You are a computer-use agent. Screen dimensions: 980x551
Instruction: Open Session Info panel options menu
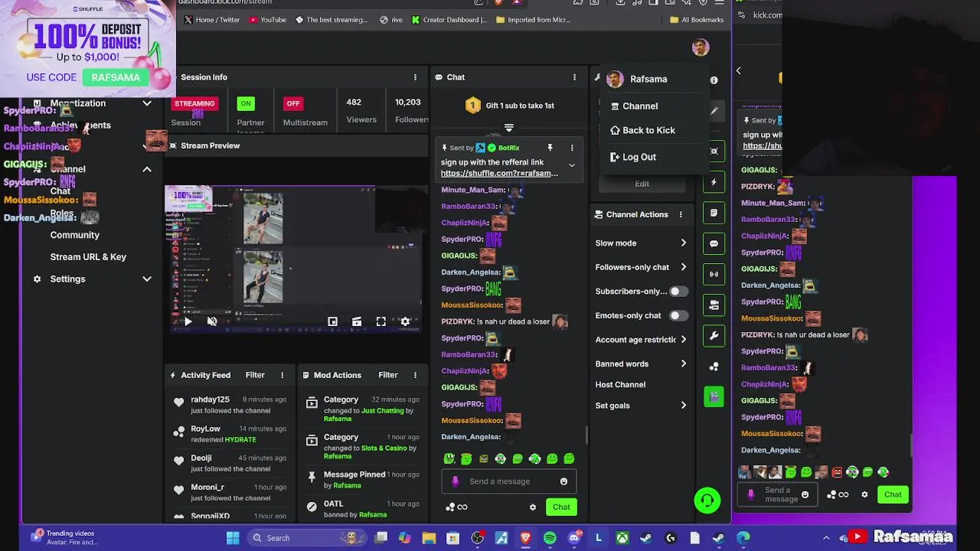(415, 77)
